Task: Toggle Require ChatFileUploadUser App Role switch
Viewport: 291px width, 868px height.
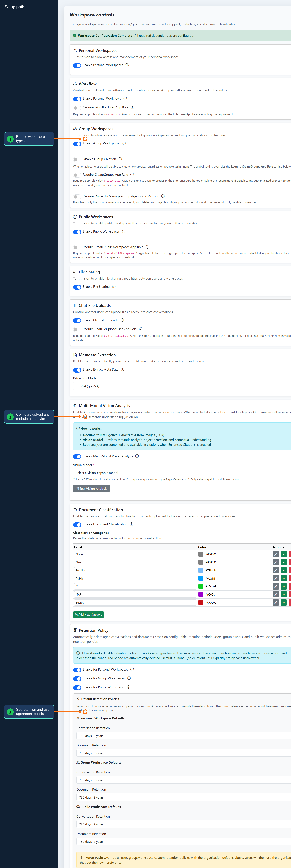Action: coord(77,330)
